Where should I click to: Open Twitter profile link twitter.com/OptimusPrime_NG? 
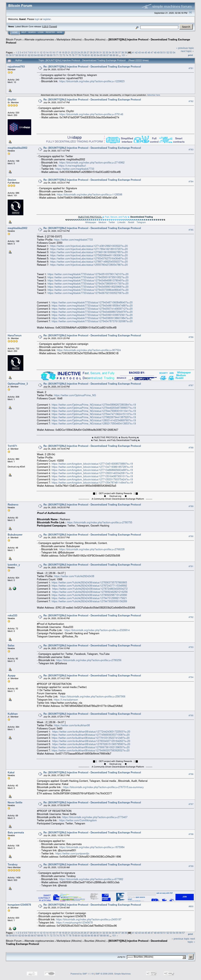coord(75,396)
